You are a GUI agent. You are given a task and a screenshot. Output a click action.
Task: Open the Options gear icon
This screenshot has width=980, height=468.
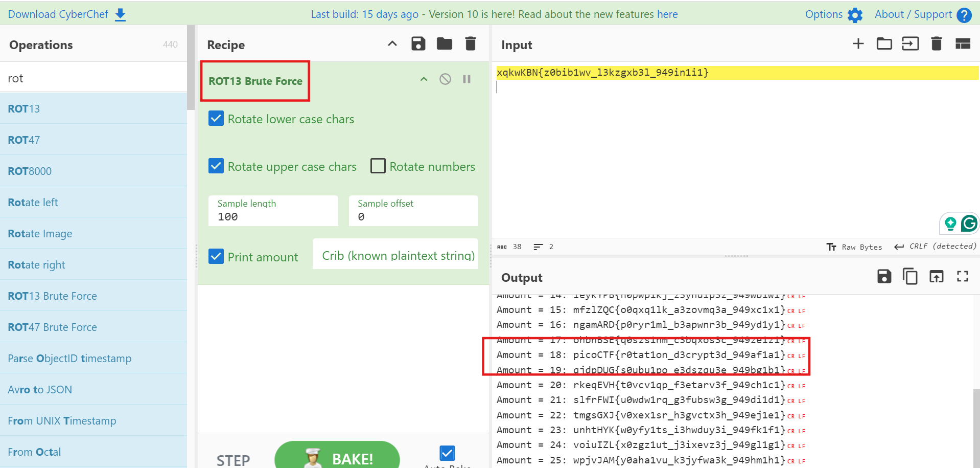tap(855, 15)
